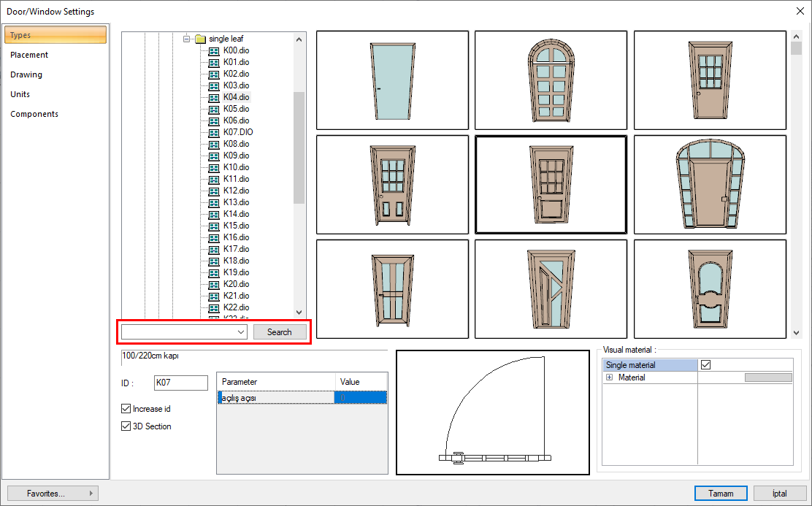The width and height of the screenshot is (812, 506).
Task: Click the K20.dio file icon
Action: point(213,284)
